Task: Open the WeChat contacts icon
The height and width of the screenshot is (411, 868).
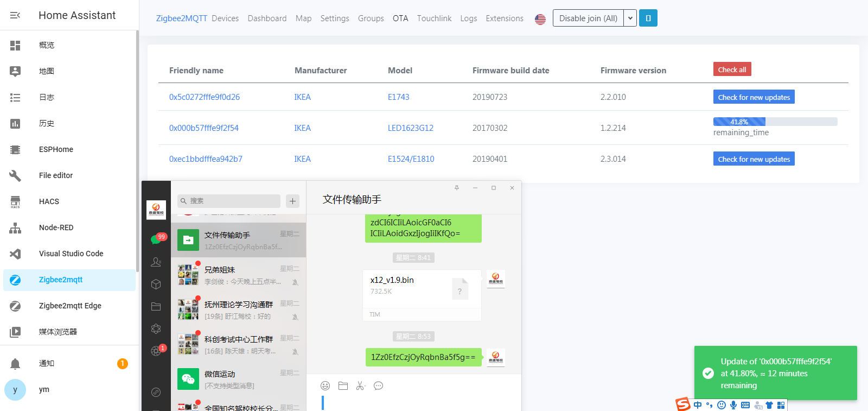Action: click(x=156, y=262)
